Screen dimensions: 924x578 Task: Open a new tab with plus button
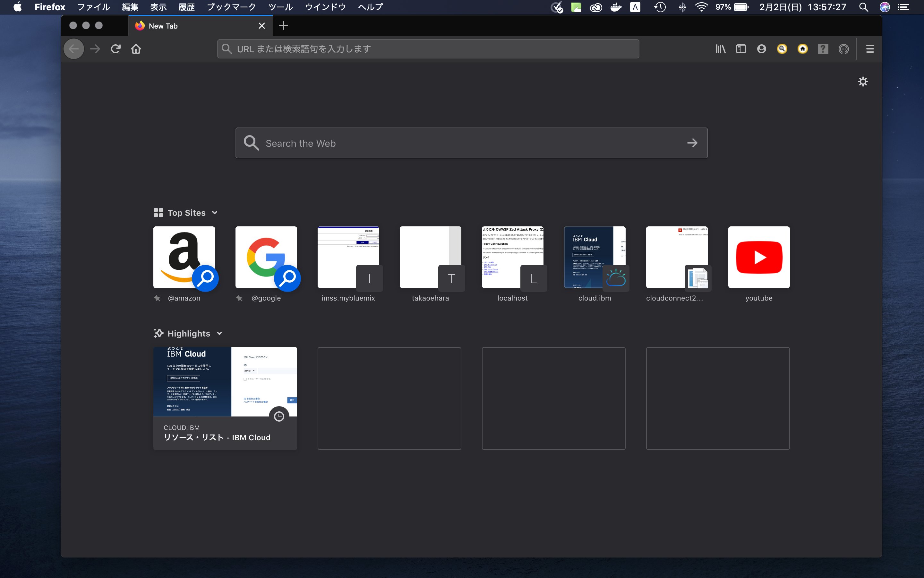click(283, 26)
